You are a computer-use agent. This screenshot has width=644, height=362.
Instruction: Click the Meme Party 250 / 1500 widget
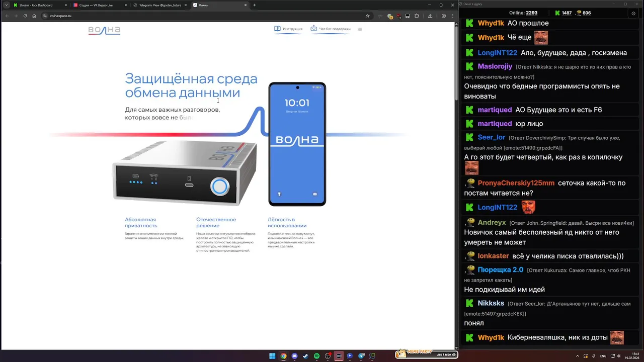[x=427, y=354]
